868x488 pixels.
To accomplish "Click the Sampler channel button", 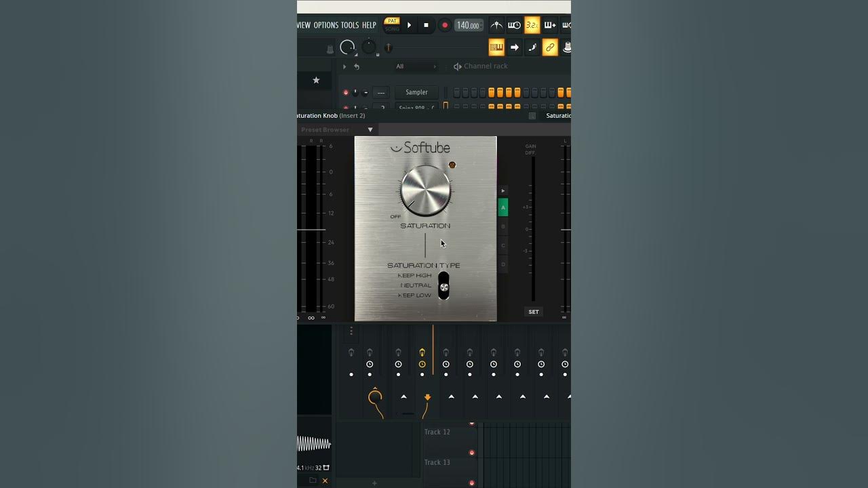I will pyautogui.click(x=416, y=92).
